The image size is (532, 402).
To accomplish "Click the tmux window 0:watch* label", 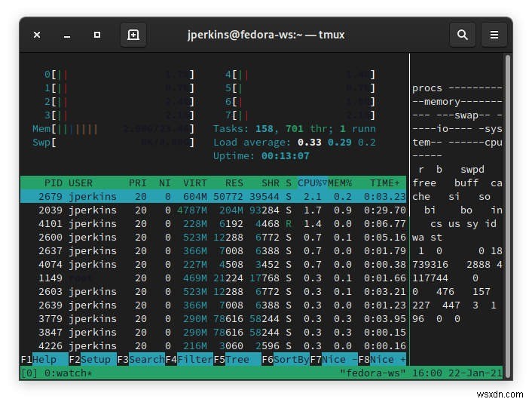I will [x=68, y=373].
